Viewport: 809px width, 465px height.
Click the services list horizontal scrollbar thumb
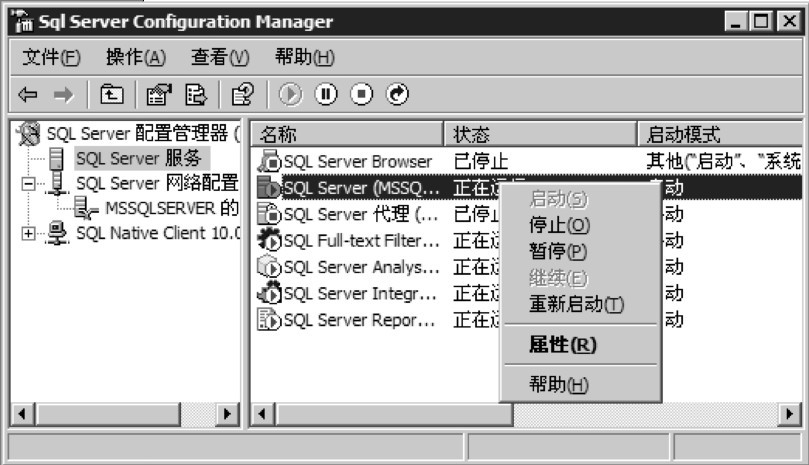[394, 414]
